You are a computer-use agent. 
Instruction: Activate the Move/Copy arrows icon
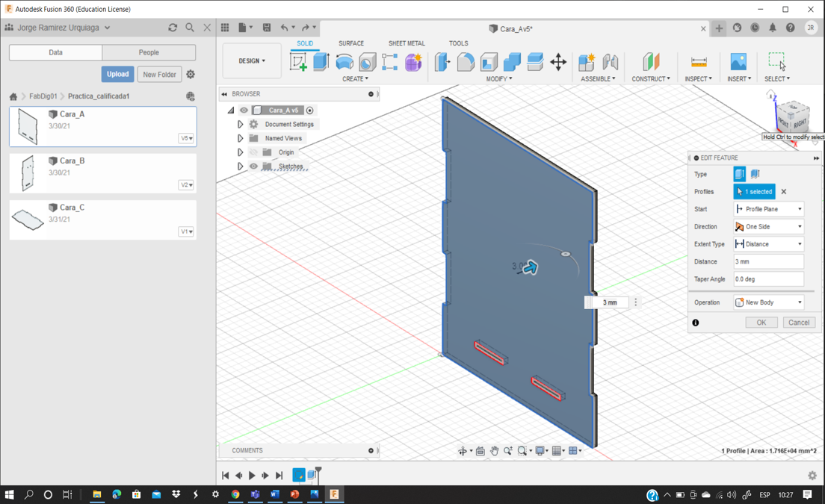(x=558, y=62)
